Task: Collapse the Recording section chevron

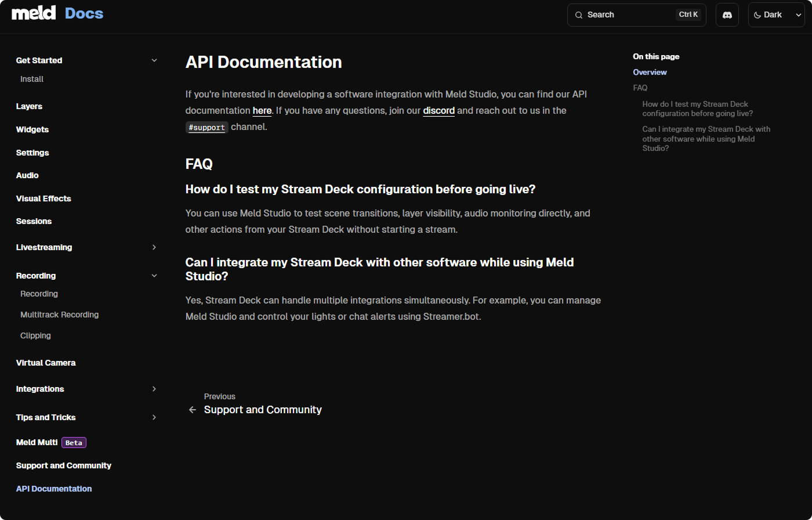Action: 154,276
